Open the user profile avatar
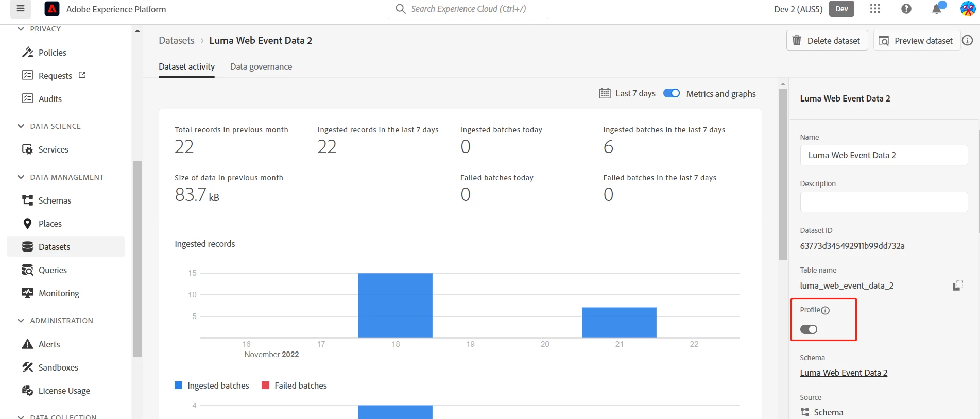Viewport: 980px width, 419px height. [968, 9]
